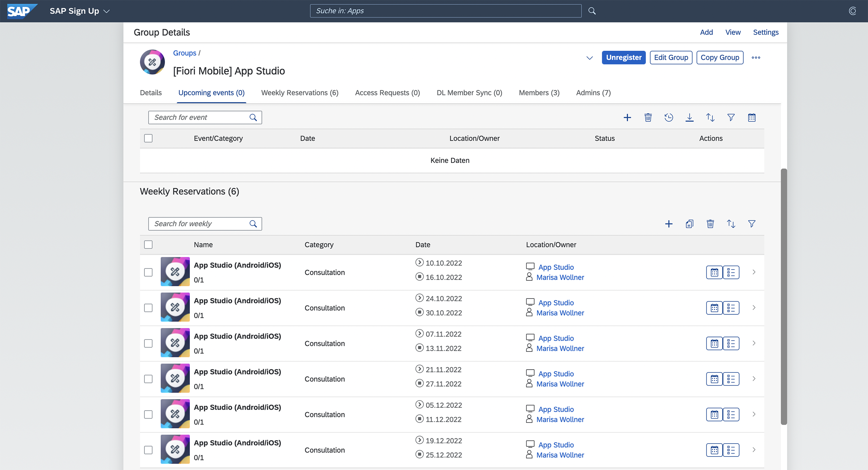Check the 10.10.2022 reservation row

point(148,272)
